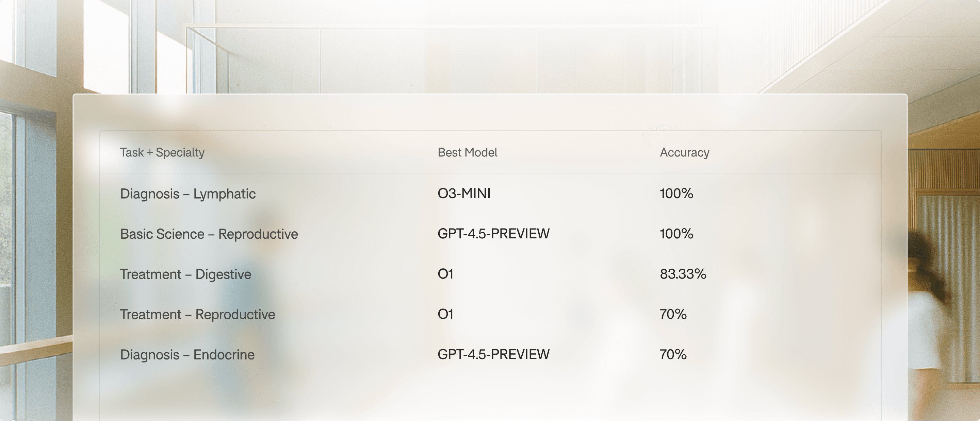Click 70% in Treatment – Reproductive row
This screenshot has height=421, width=980.
pos(673,314)
